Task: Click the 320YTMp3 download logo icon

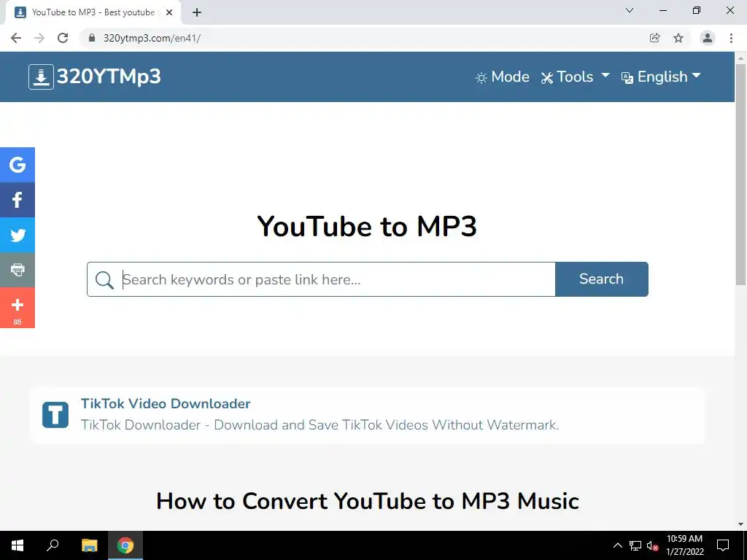Action: (x=41, y=77)
